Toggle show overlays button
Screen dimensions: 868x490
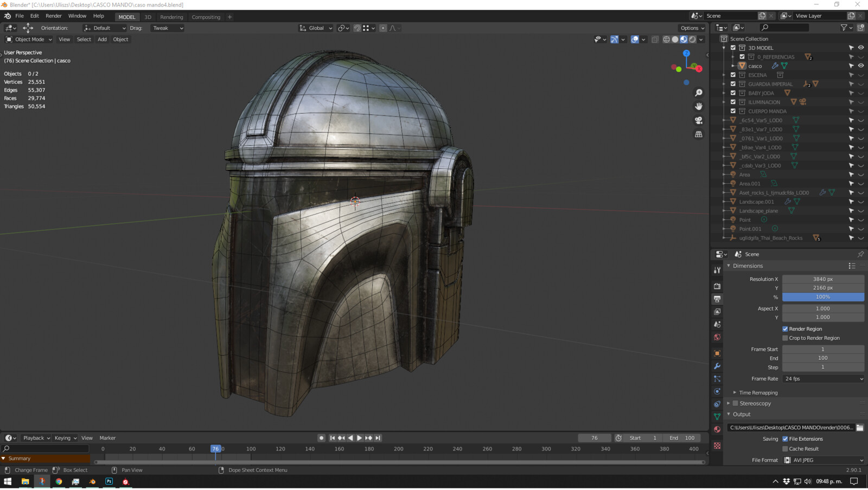pos(635,40)
